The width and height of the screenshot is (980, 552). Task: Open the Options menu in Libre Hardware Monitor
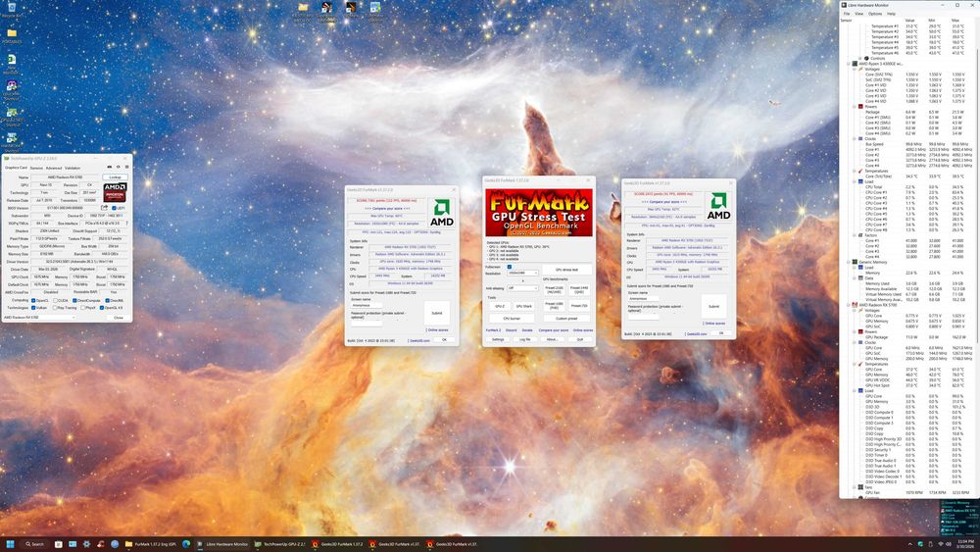click(x=875, y=13)
